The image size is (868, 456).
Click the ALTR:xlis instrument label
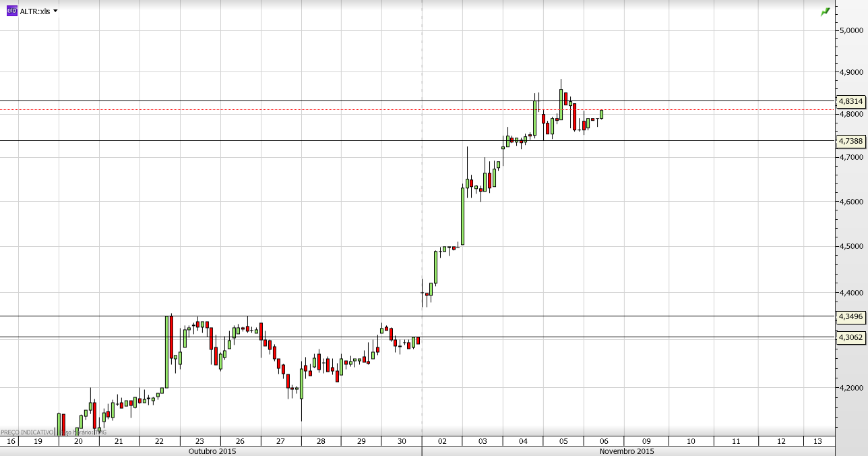coord(35,11)
